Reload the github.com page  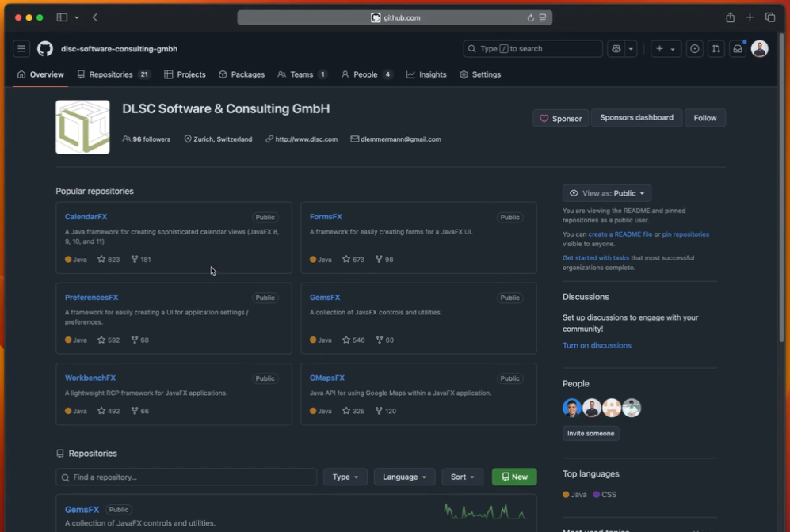click(531, 17)
